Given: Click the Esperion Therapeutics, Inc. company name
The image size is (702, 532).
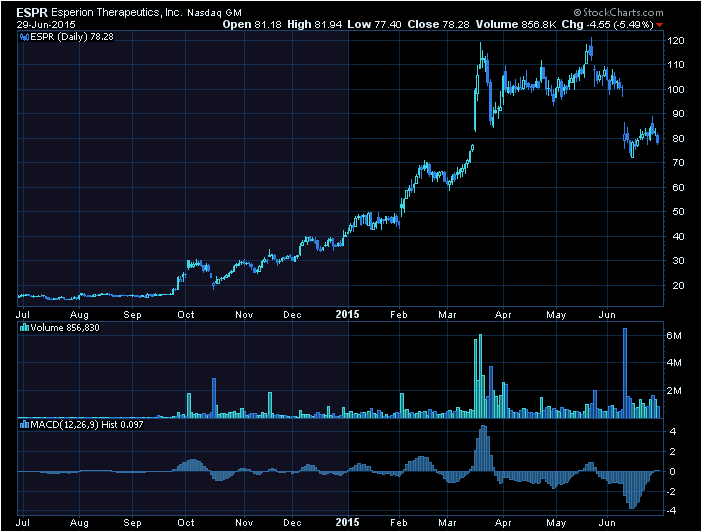Looking at the screenshot, I should [x=117, y=13].
